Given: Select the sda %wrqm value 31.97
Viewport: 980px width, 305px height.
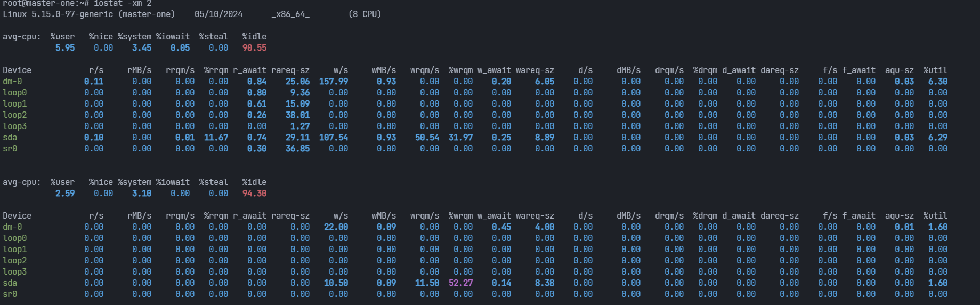Looking at the screenshot, I should point(461,138).
